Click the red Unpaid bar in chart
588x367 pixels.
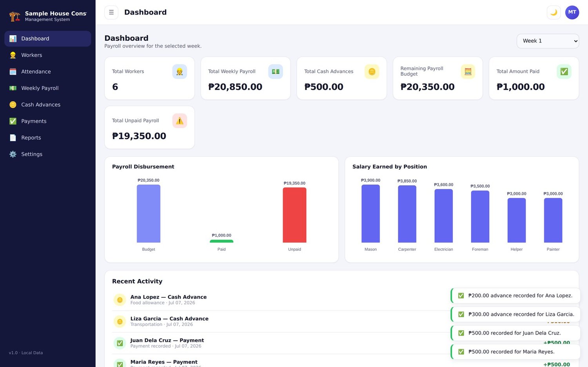click(294, 215)
